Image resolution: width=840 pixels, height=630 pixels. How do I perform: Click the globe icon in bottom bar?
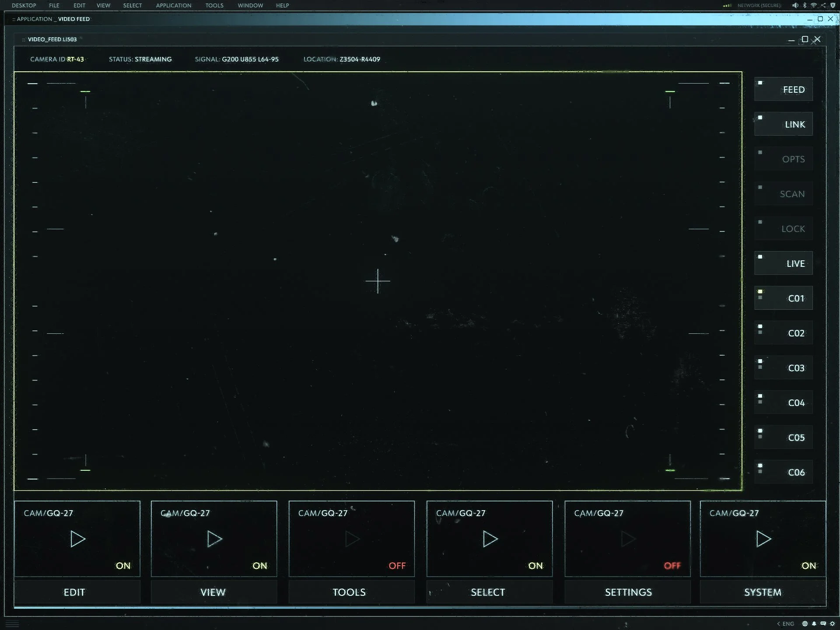tap(805, 623)
